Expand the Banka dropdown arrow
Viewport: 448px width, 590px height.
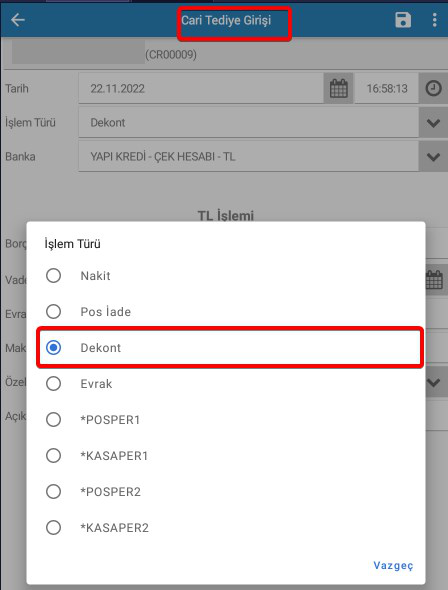pyautogui.click(x=433, y=157)
